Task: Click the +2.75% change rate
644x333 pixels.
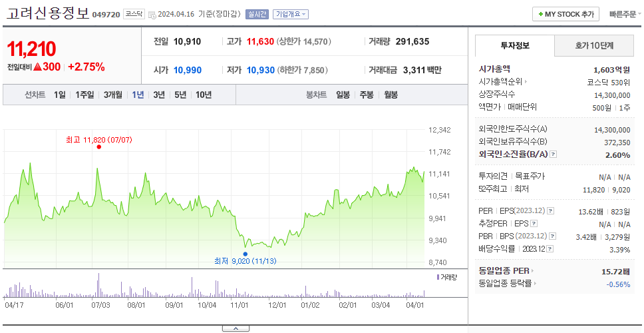Action: coord(86,67)
